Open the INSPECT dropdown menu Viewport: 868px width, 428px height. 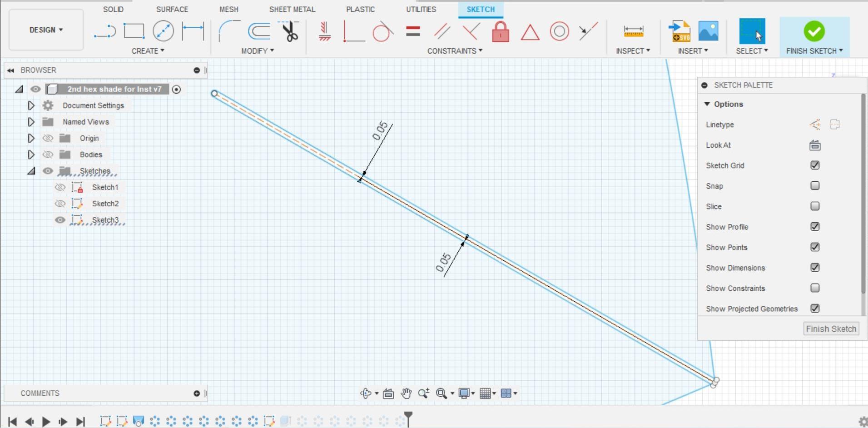tap(633, 51)
